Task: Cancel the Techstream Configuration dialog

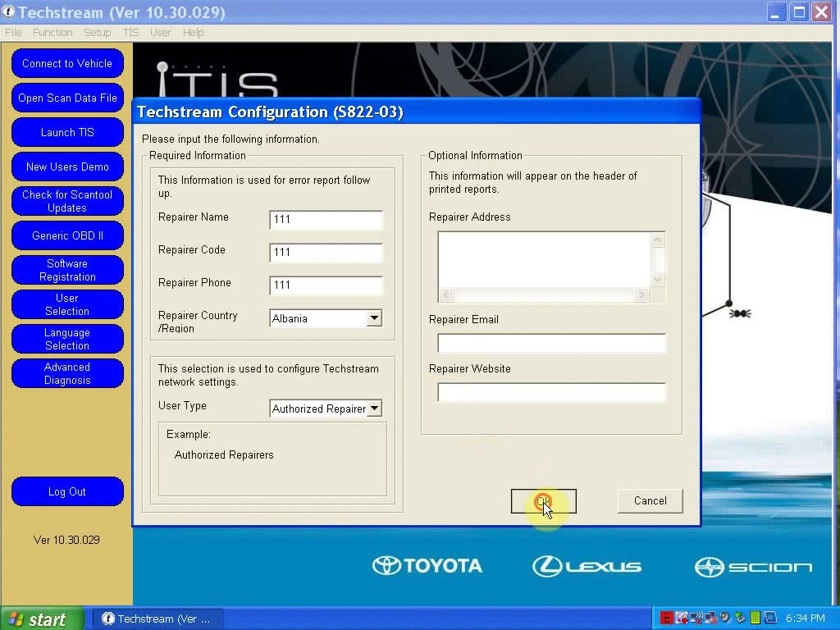Action: pos(651,501)
